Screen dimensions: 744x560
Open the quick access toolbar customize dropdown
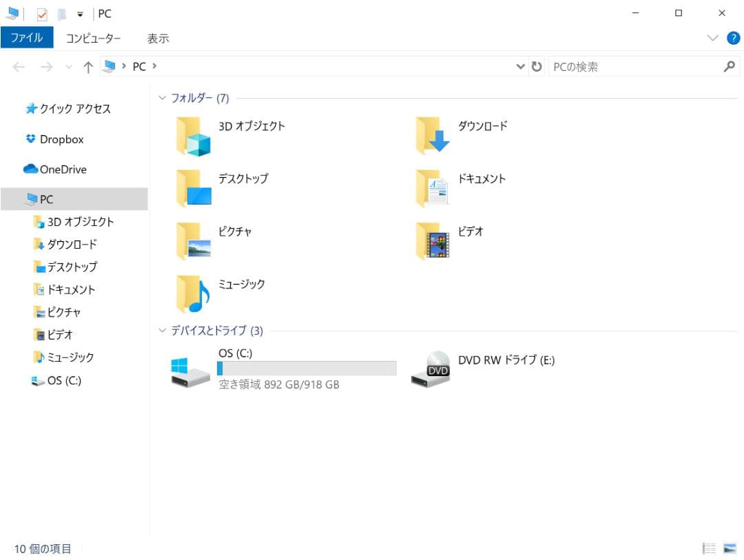80,13
